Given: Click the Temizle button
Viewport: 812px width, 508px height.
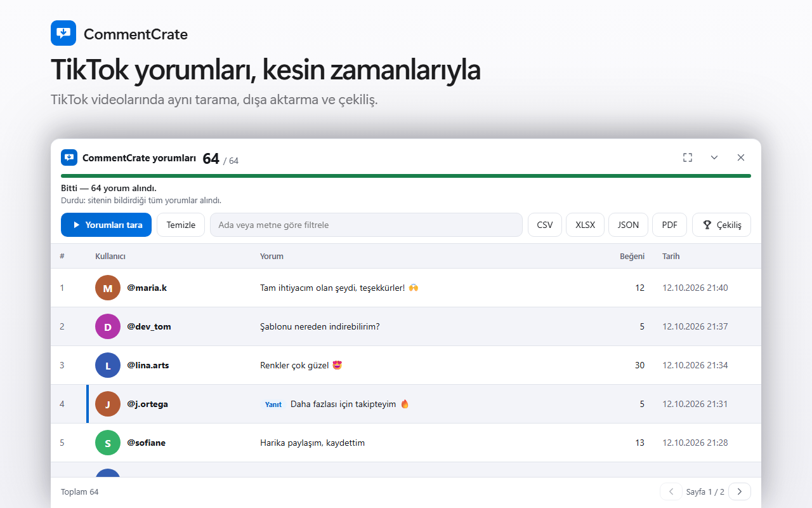Looking at the screenshot, I should (x=181, y=225).
